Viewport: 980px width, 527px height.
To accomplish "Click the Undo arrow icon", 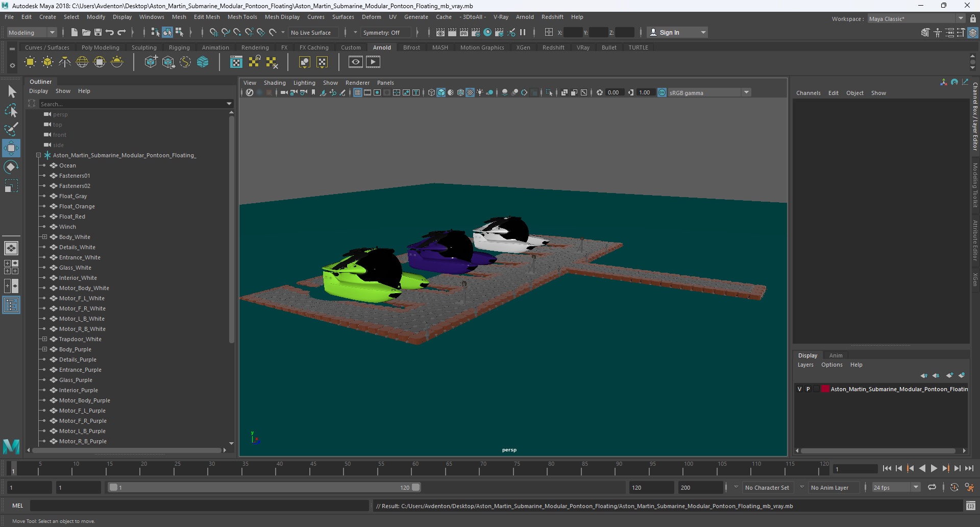I will tap(110, 32).
